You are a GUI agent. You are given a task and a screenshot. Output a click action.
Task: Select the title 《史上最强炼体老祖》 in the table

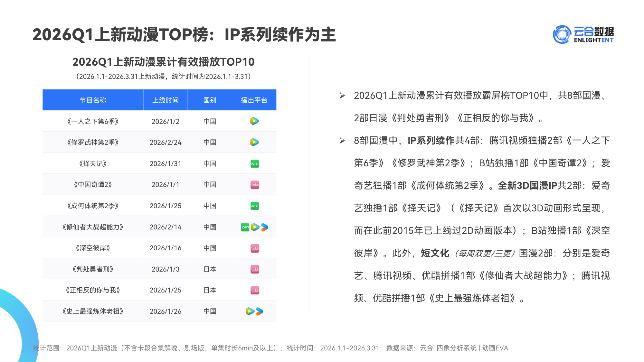coord(93,311)
